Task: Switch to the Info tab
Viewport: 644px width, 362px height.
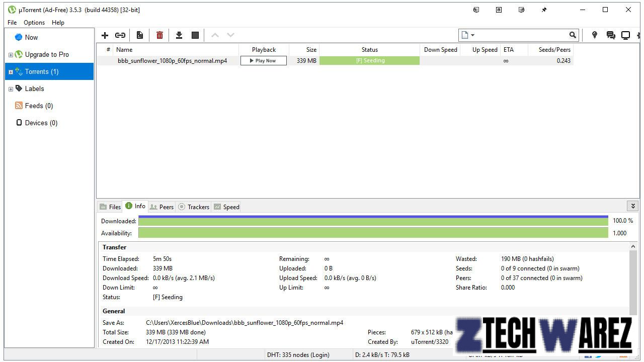Action: 135,206
